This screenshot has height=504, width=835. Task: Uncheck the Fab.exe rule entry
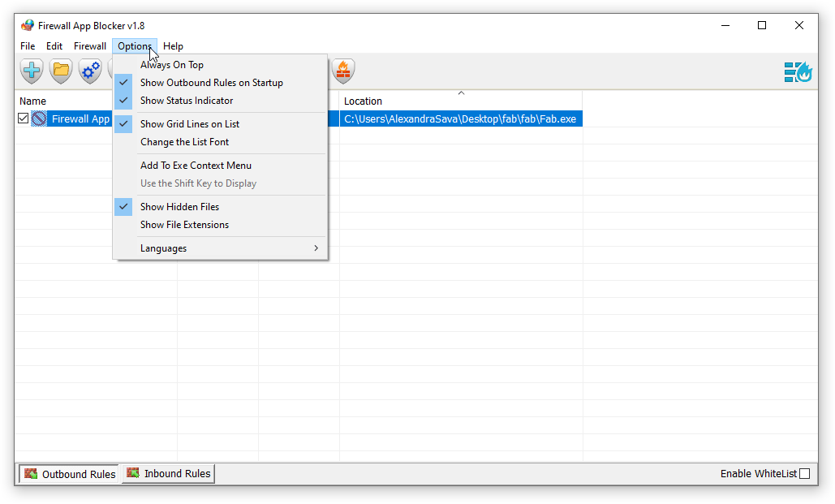[23, 118]
